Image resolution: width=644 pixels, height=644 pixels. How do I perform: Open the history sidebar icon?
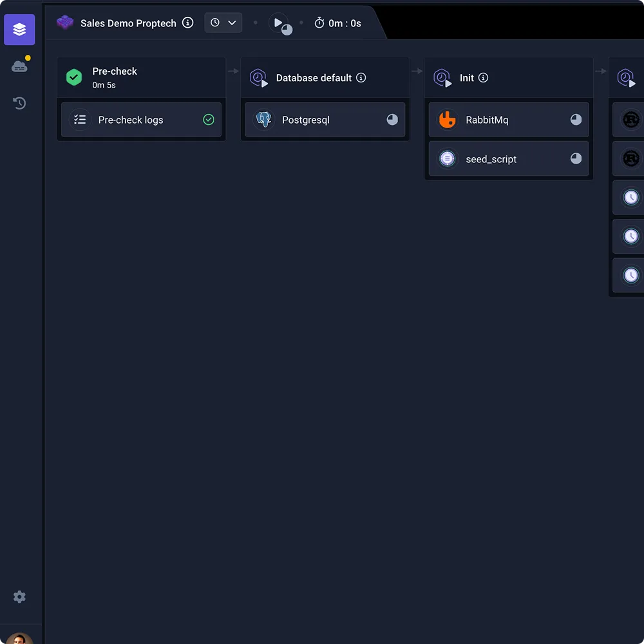tap(19, 102)
